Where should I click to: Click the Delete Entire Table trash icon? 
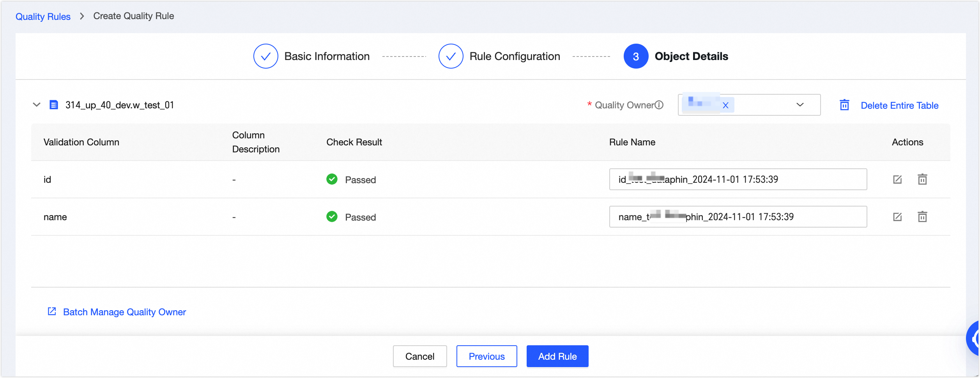[x=844, y=105]
